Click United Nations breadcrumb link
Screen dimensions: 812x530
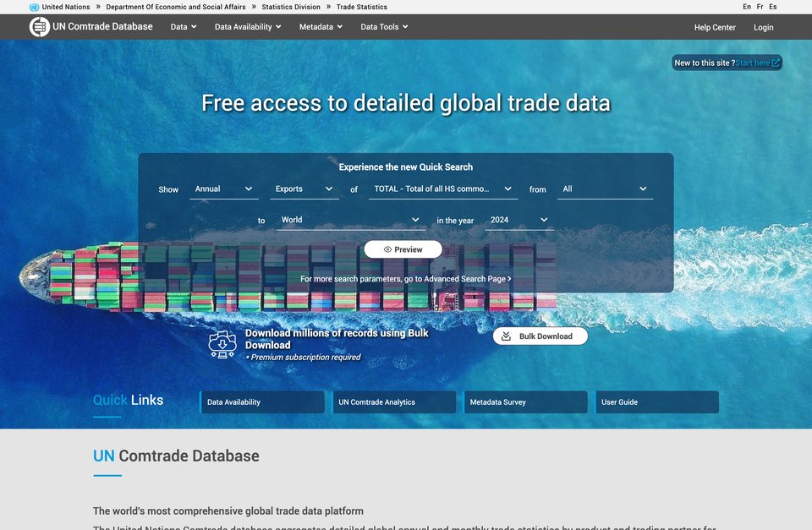click(x=66, y=8)
